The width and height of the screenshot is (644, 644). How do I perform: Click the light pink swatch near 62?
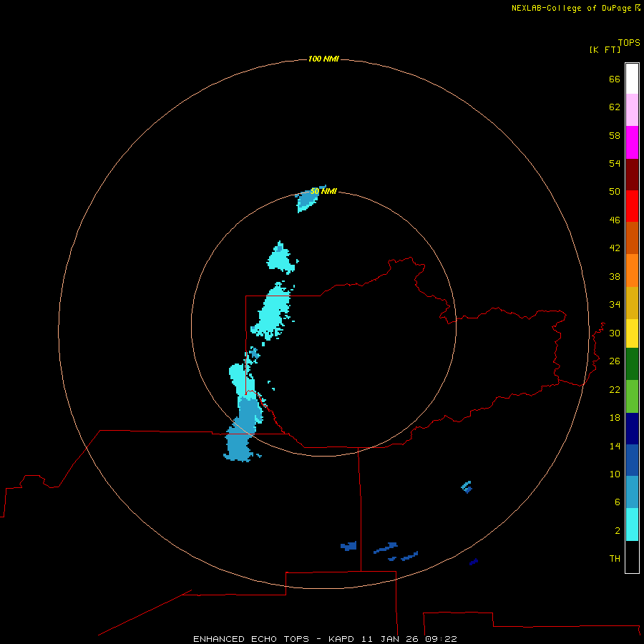pos(632,109)
